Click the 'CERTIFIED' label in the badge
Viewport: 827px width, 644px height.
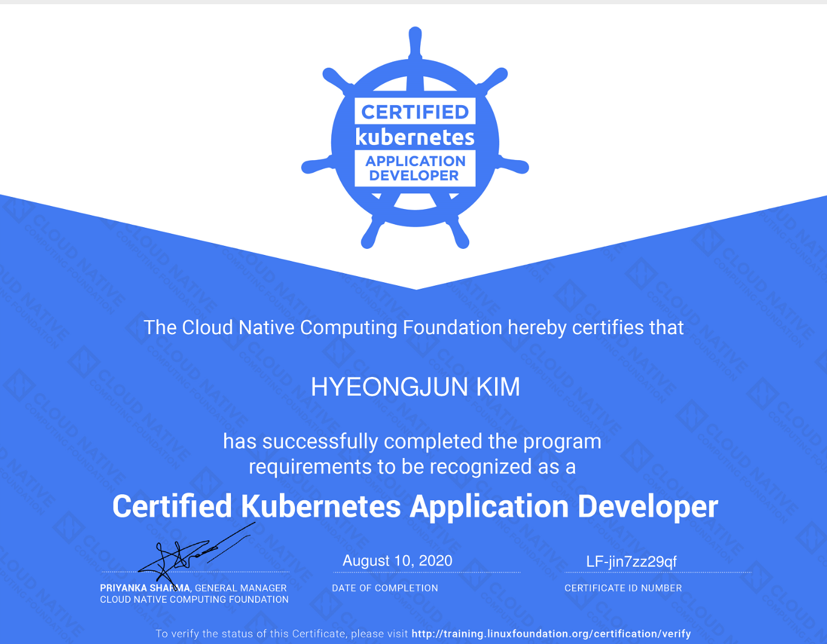point(415,112)
